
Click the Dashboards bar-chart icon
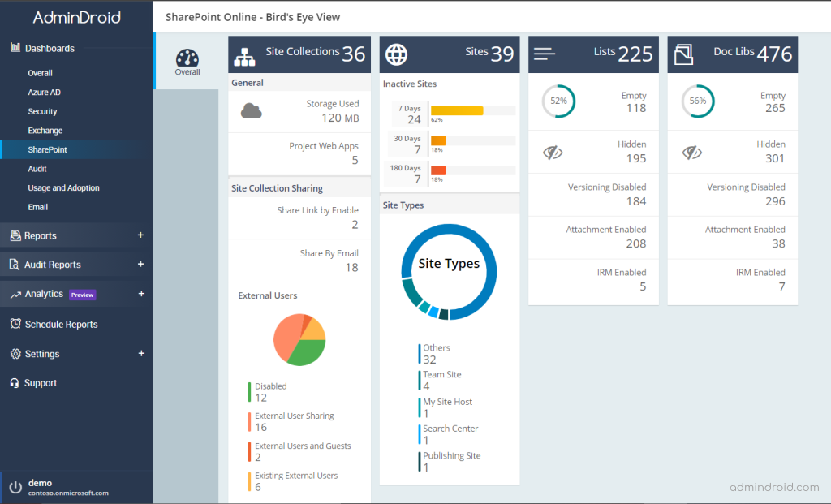(x=15, y=48)
